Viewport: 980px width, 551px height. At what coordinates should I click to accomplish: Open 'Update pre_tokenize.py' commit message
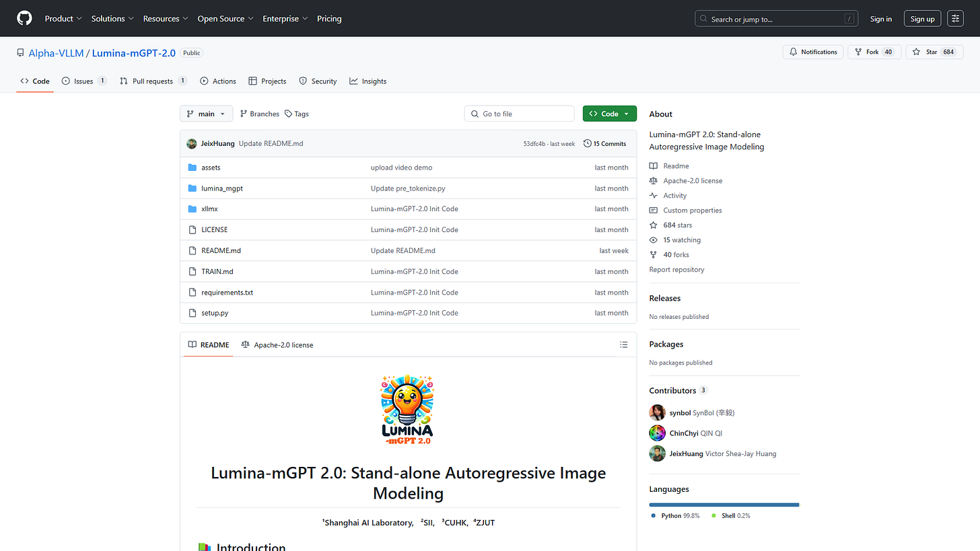tap(408, 188)
